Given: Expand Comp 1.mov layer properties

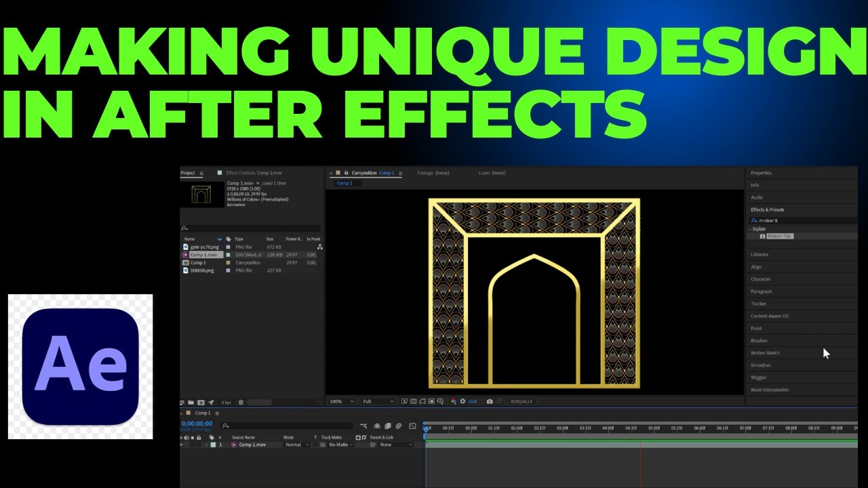Looking at the screenshot, I should point(207,445).
